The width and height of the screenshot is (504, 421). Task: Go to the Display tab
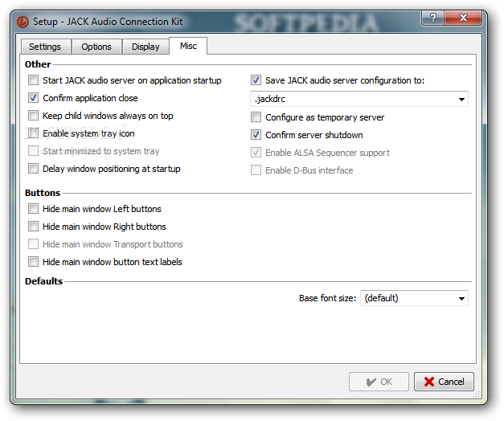[145, 47]
